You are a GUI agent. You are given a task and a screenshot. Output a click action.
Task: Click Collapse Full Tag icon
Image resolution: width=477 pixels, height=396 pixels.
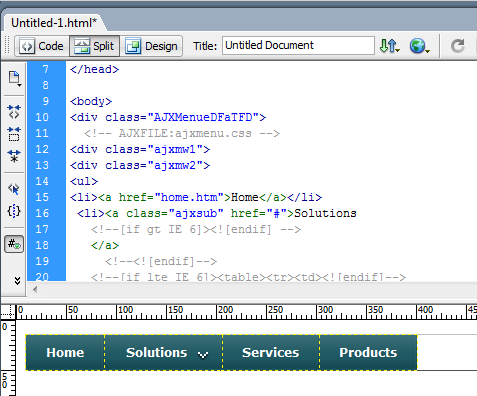coord(14,112)
